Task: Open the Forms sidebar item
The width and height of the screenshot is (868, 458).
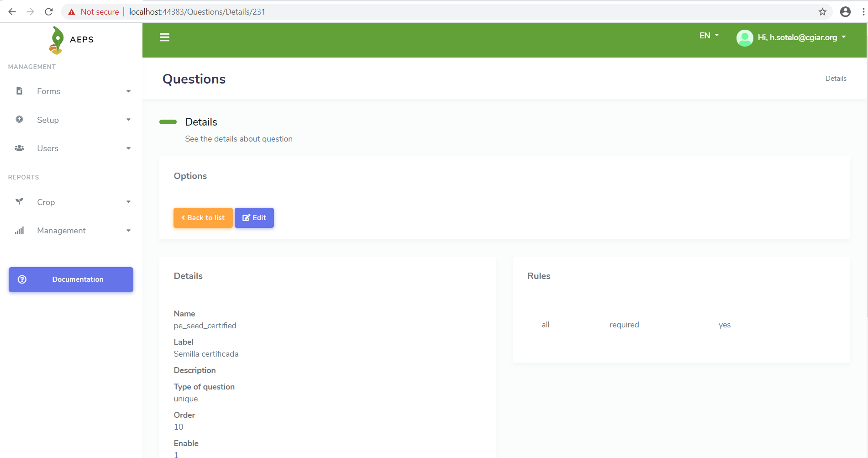Action: click(71, 91)
